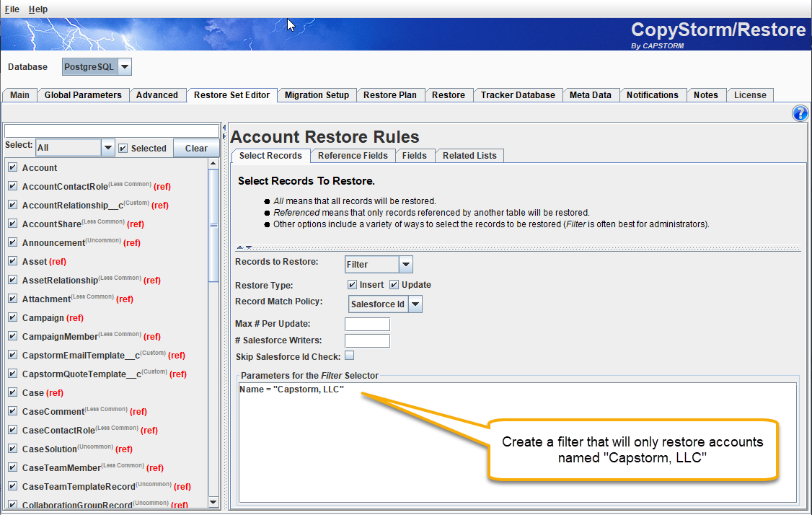This screenshot has width=812, height=515.
Task: Open the Tracker Database tab
Action: click(x=518, y=94)
